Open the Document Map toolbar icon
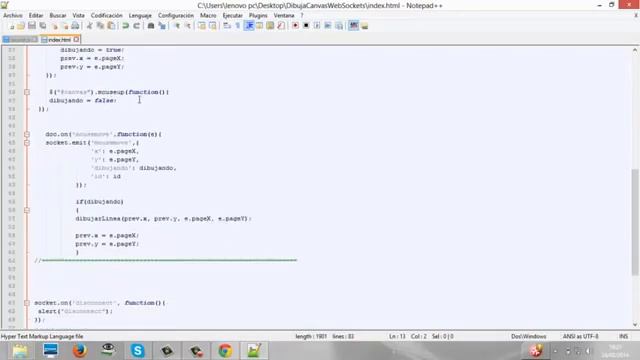The height and width of the screenshot is (360, 640). 270,26
